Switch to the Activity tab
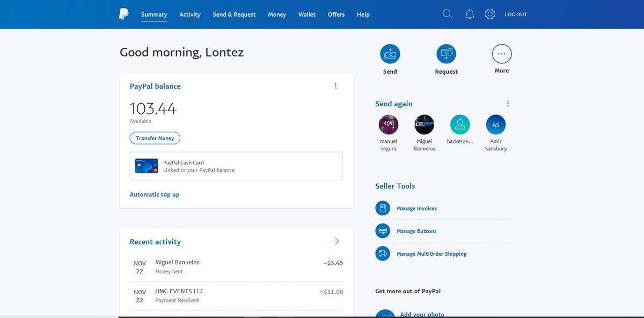This screenshot has height=318, width=644. pyautogui.click(x=189, y=15)
